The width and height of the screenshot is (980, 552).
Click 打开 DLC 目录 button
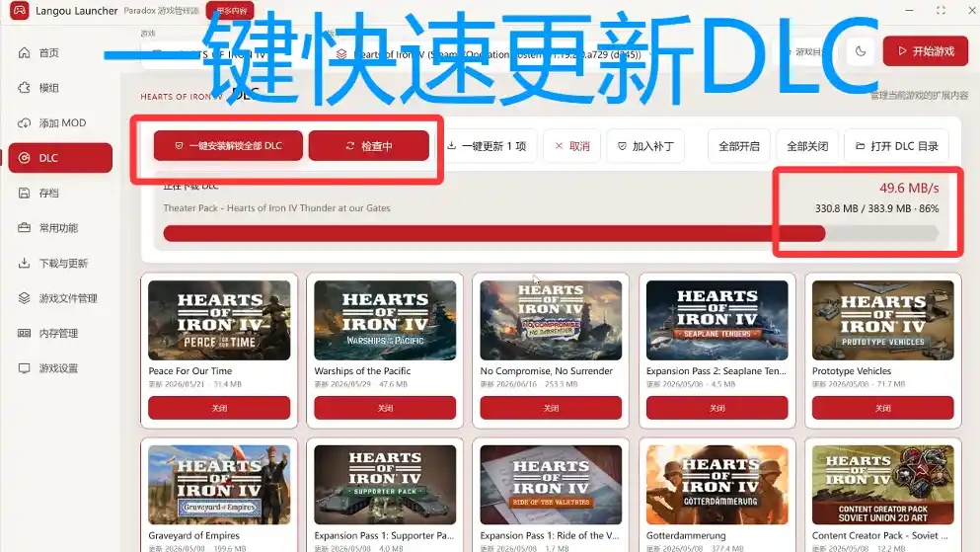point(896,146)
